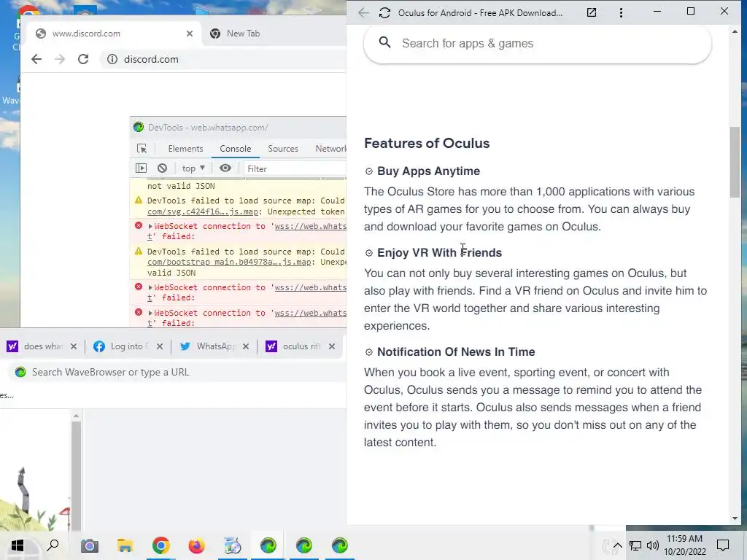The width and height of the screenshot is (747, 560).
Task: Toggle the DevTools console sidebar icon
Action: [141, 168]
